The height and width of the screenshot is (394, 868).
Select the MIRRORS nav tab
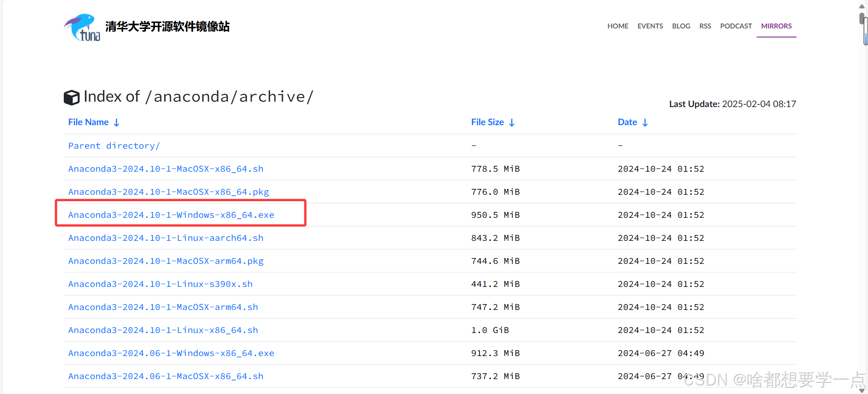point(776,26)
